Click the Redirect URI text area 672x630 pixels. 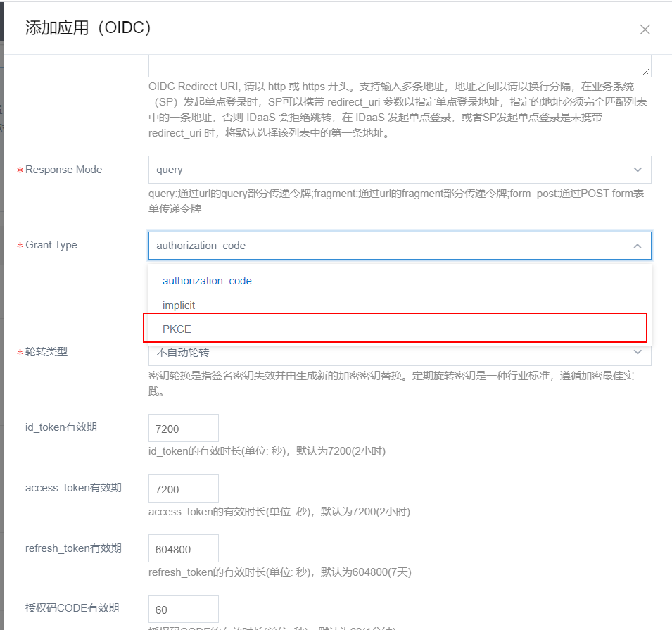point(398,65)
